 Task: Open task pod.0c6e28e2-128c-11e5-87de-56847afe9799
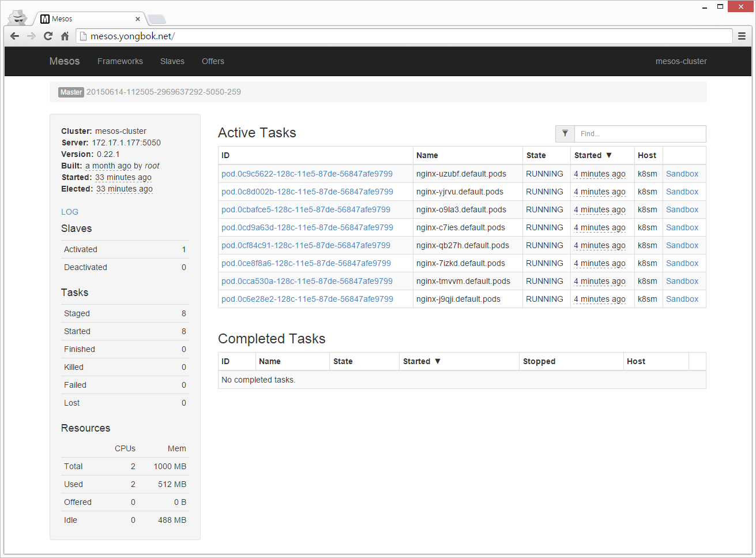pyautogui.click(x=307, y=299)
